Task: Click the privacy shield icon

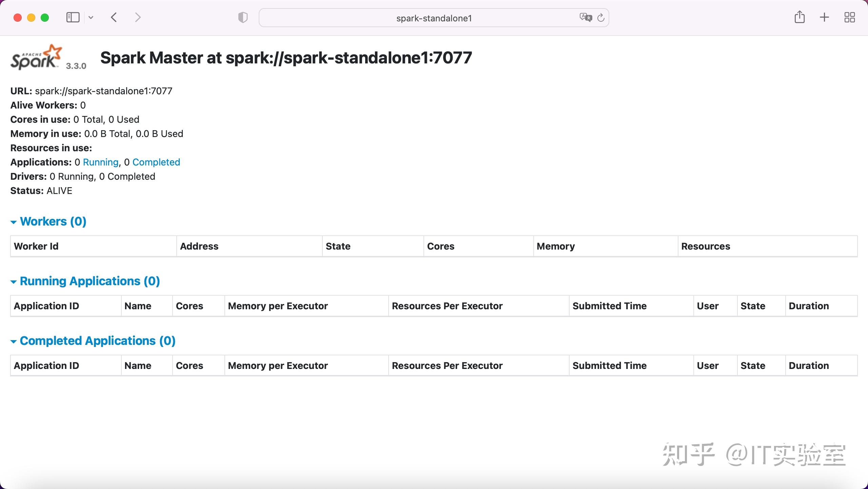Action: tap(242, 17)
